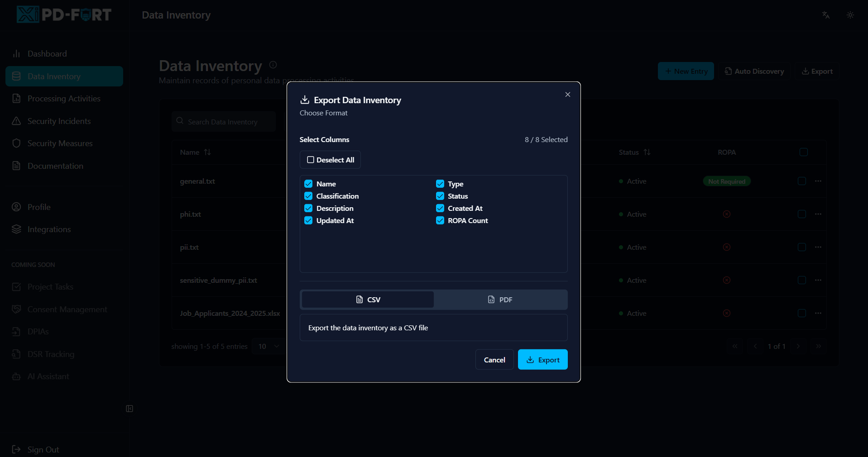Click the ROPA missing icon for phi.txt

pos(726,214)
